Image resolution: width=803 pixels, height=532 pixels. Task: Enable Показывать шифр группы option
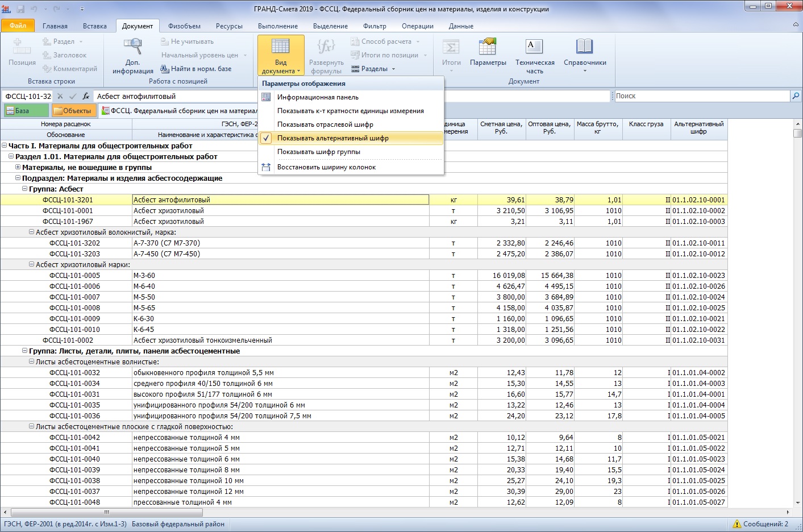tap(318, 152)
